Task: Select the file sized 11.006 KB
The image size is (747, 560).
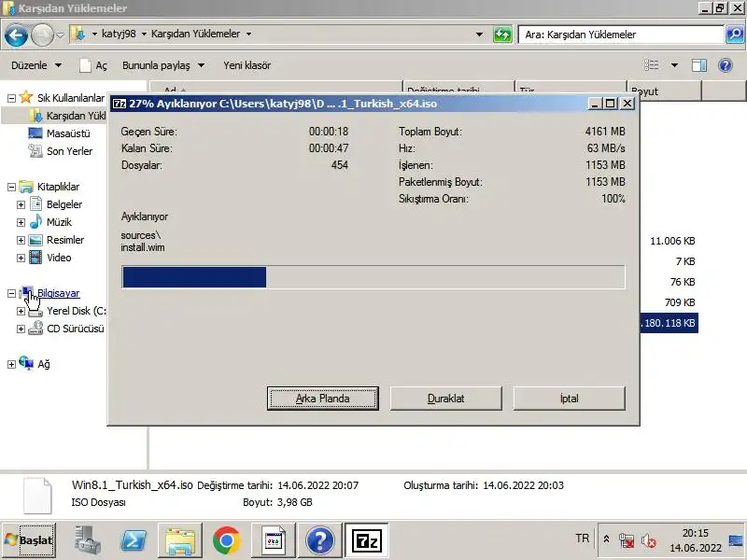Action: 672,241
